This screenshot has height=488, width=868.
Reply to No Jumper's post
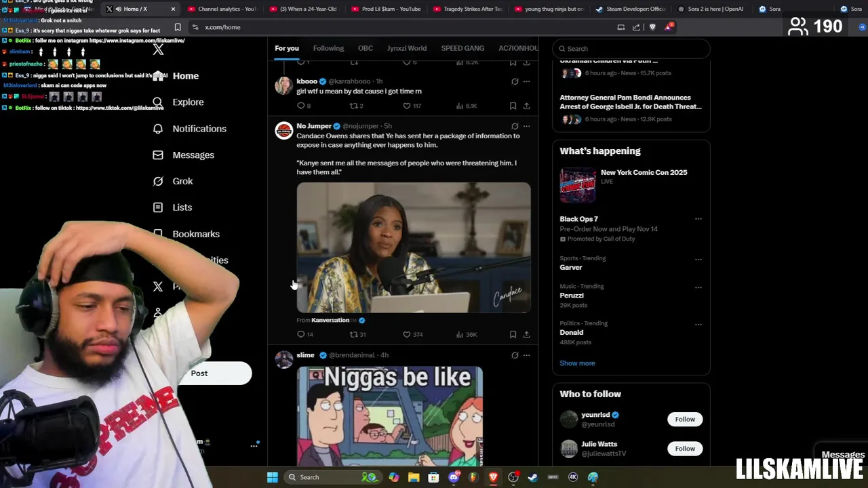click(301, 334)
